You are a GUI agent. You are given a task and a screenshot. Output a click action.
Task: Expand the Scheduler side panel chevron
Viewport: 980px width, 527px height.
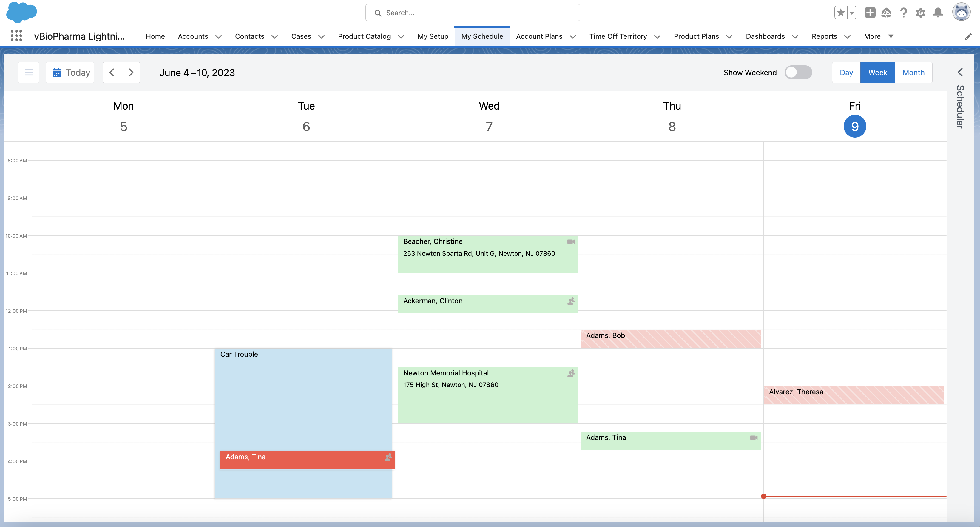960,72
